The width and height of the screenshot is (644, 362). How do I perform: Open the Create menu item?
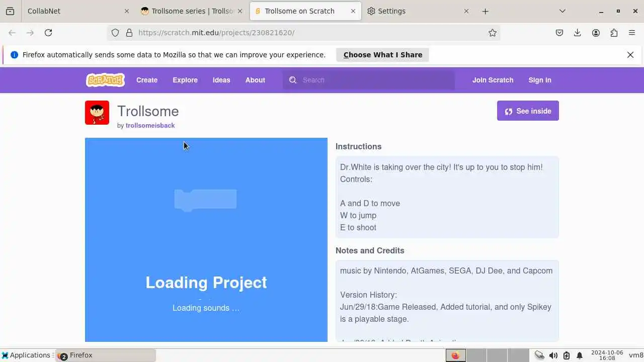click(x=147, y=80)
